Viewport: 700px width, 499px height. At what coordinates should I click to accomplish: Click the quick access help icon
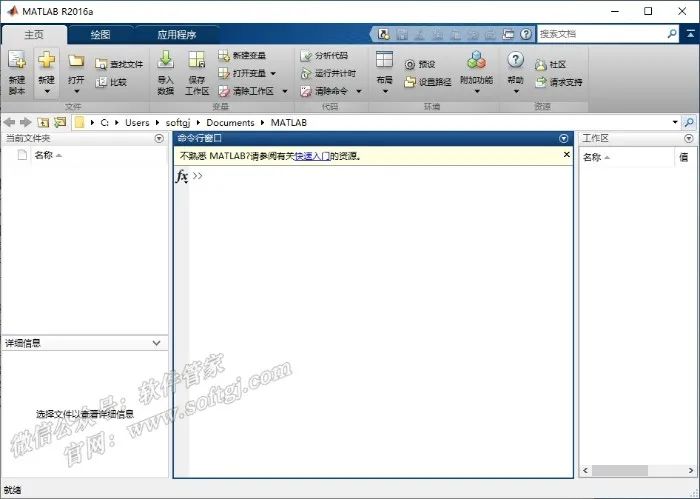[526, 34]
